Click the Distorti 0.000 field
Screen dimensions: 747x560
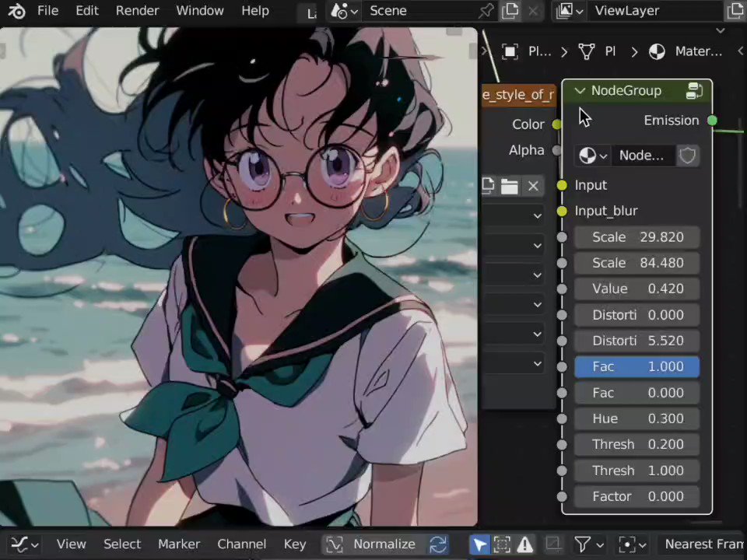637,315
